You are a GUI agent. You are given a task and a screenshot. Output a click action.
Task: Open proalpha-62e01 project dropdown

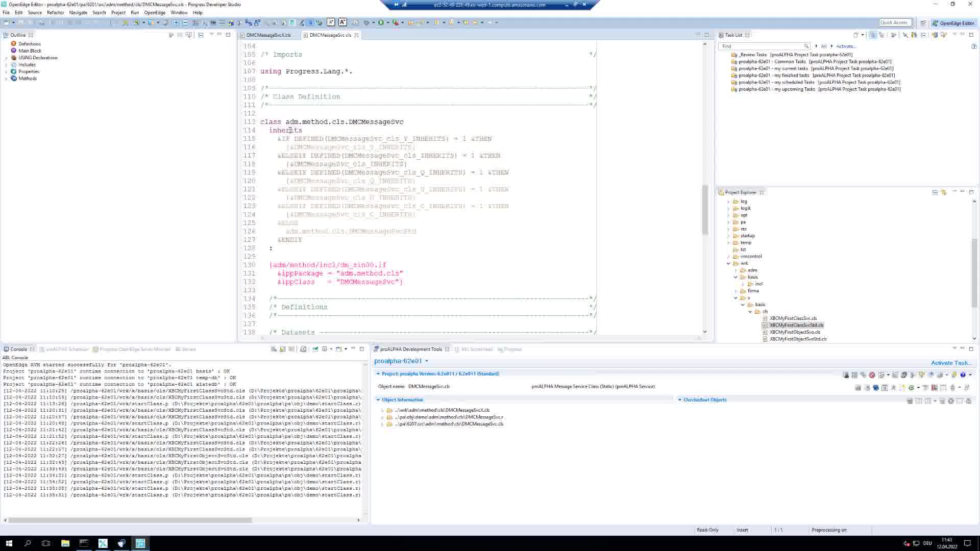pyautogui.click(x=427, y=361)
